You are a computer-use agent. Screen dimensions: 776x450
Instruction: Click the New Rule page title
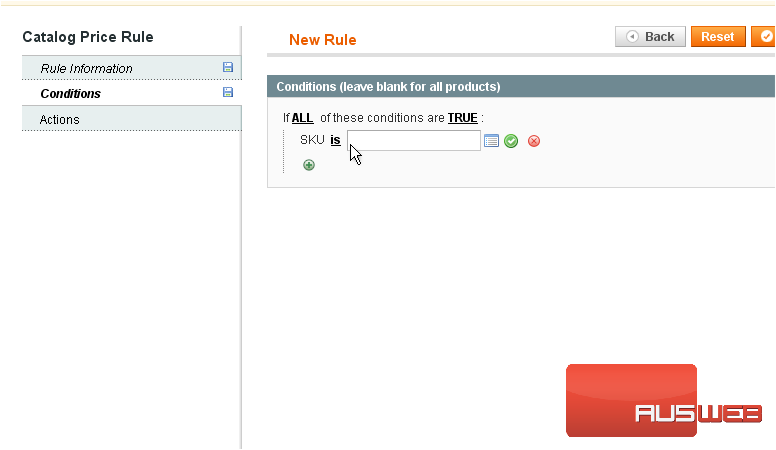coord(322,40)
